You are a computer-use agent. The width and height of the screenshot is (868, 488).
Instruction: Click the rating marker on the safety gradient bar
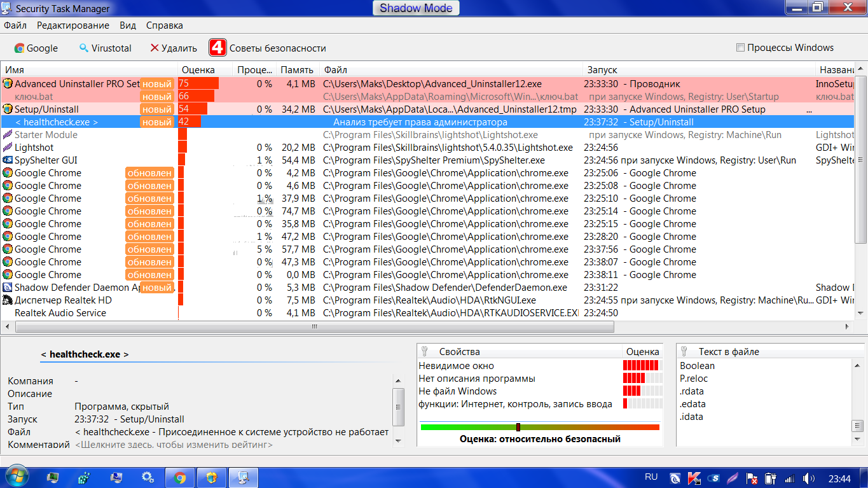pyautogui.click(x=518, y=428)
